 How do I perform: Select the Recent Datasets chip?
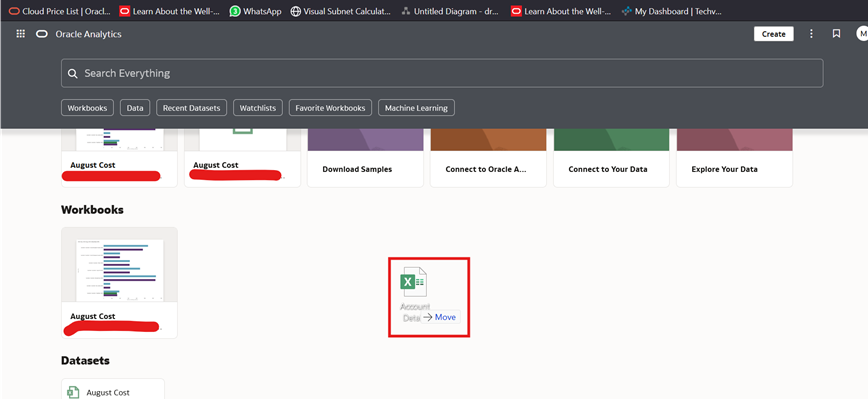coord(192,108)
